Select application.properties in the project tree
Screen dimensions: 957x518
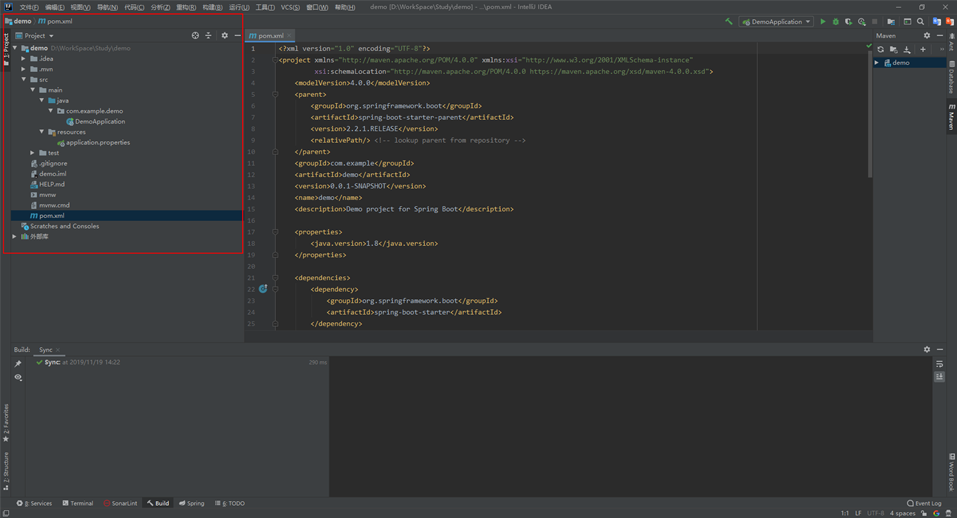[97, 143]
